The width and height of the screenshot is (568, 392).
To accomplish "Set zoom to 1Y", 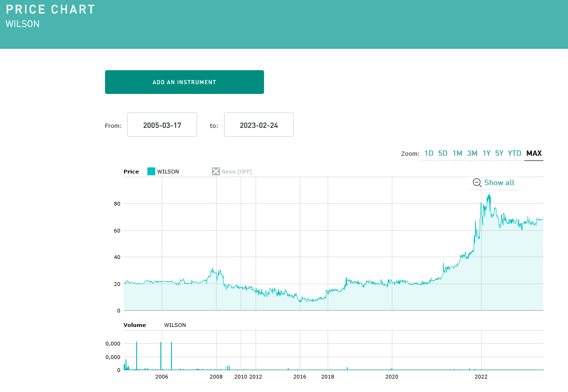I will [487, 153].
